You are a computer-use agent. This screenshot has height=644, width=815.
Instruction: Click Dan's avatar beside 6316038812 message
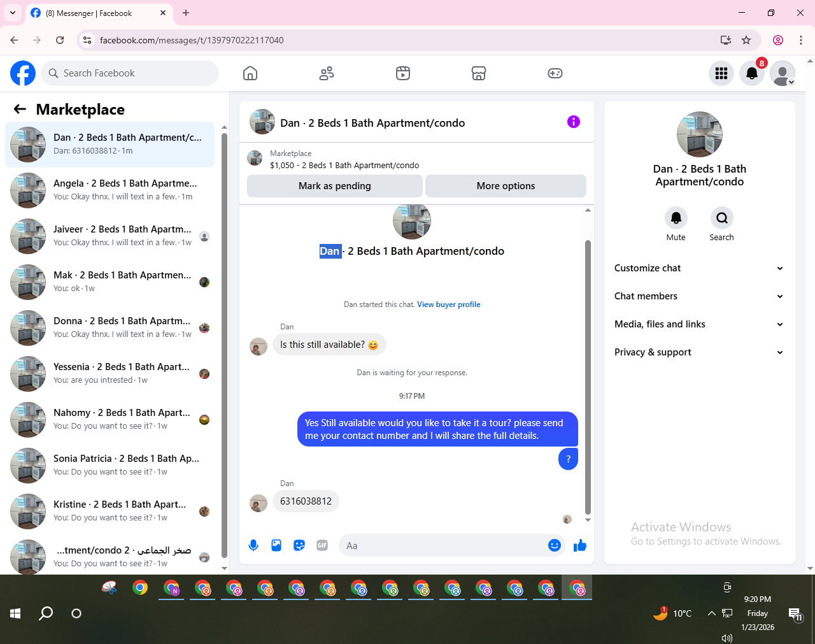tap(259, 503)
